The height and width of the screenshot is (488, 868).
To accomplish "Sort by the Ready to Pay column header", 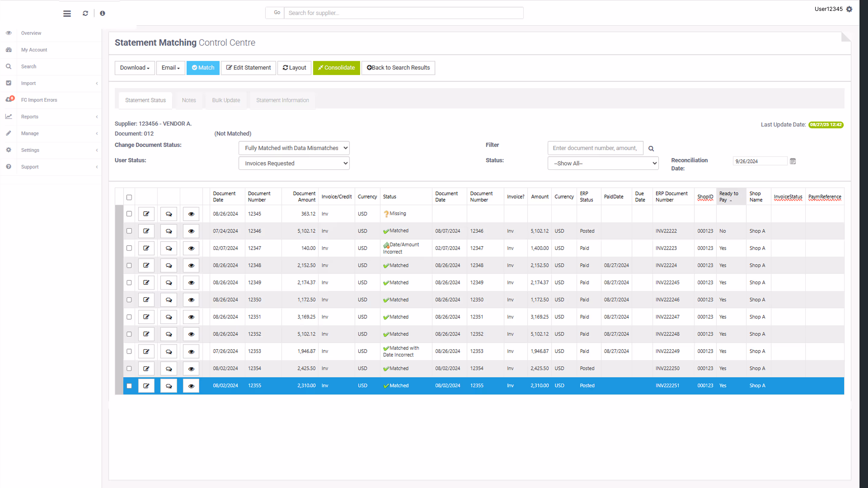I will coord(729,196).
